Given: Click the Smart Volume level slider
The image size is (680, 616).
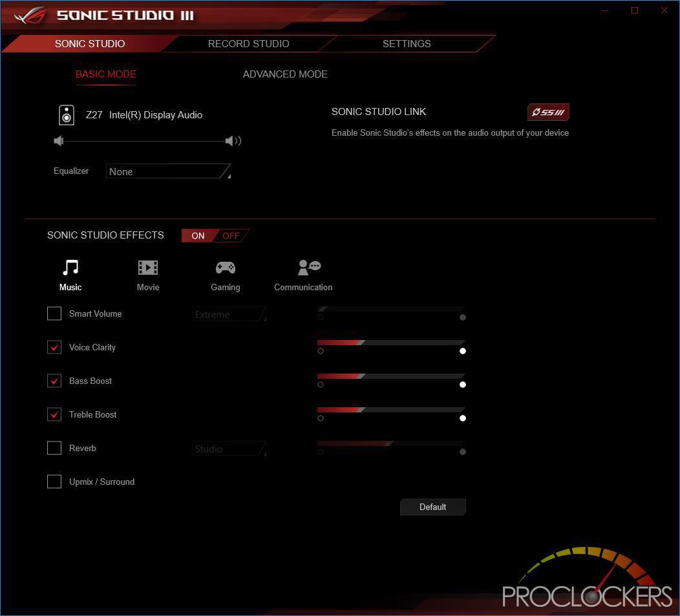Looking at the screenshot, I should click(x=391, y=309).
